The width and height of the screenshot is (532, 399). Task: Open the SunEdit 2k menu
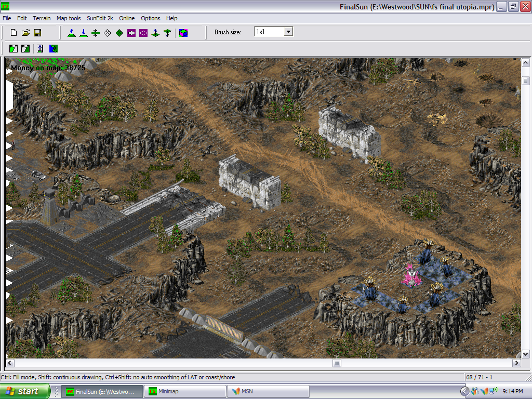(100, 18)
